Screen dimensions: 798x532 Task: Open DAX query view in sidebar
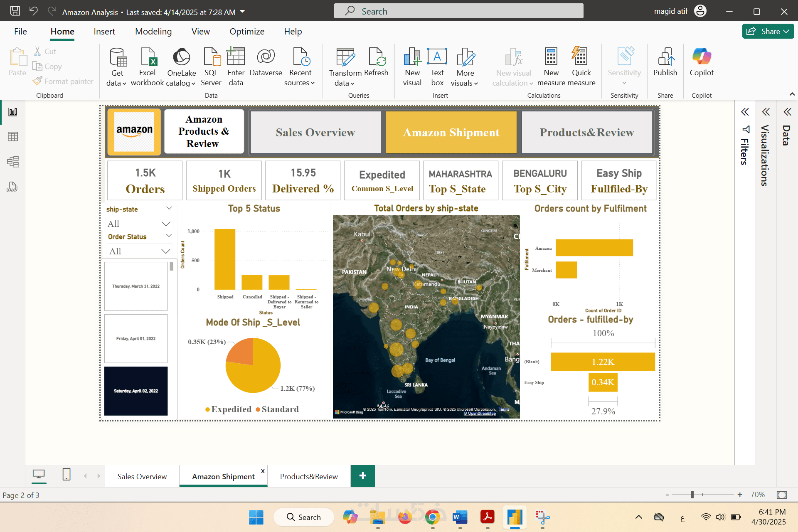click(x=12, y=187)
